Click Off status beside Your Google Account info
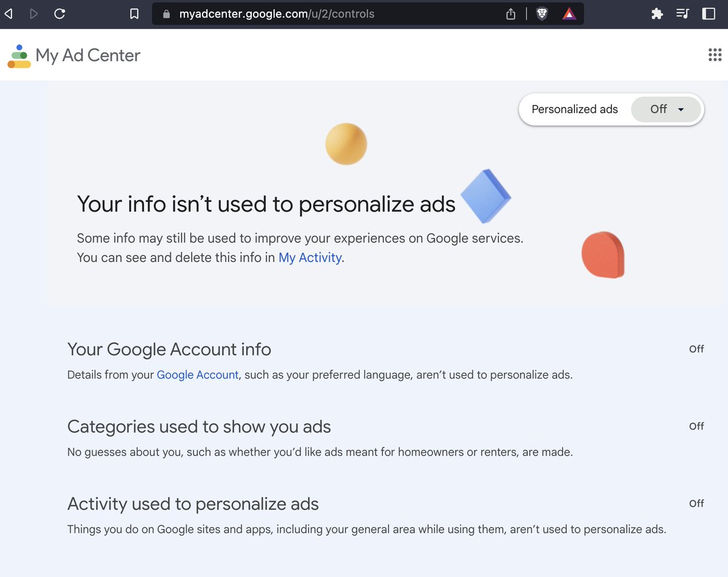This screenshot has height=577, width=728. pos(696,349)
